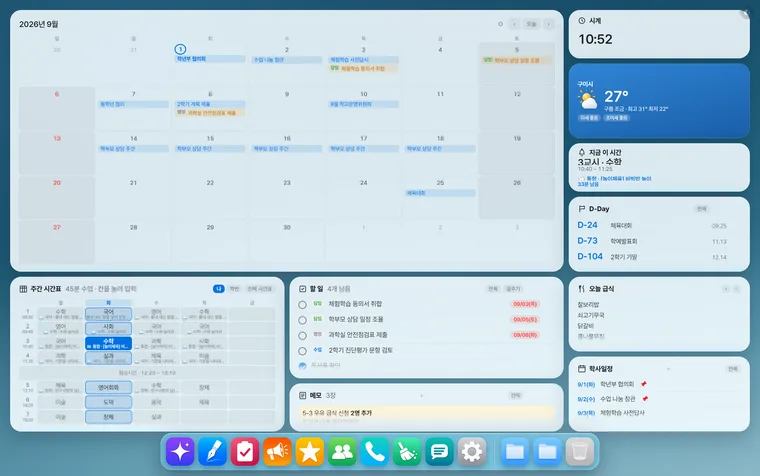
Task: Open the first blue folder in the dock
Action: [x=515, y=452]
